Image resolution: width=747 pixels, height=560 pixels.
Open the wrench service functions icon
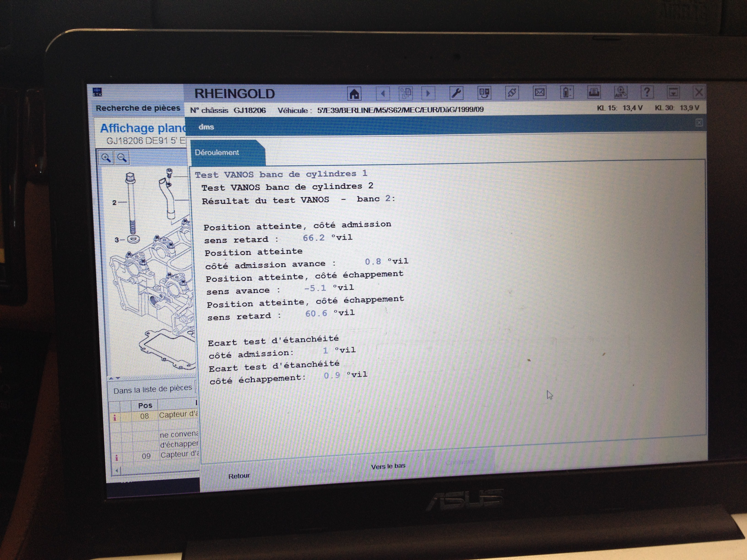tap(456, 93)
